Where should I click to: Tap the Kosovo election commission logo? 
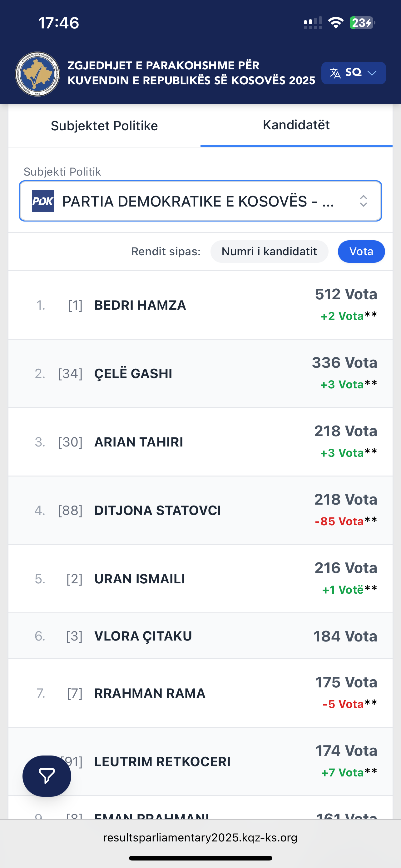click(x=37, y=74)
